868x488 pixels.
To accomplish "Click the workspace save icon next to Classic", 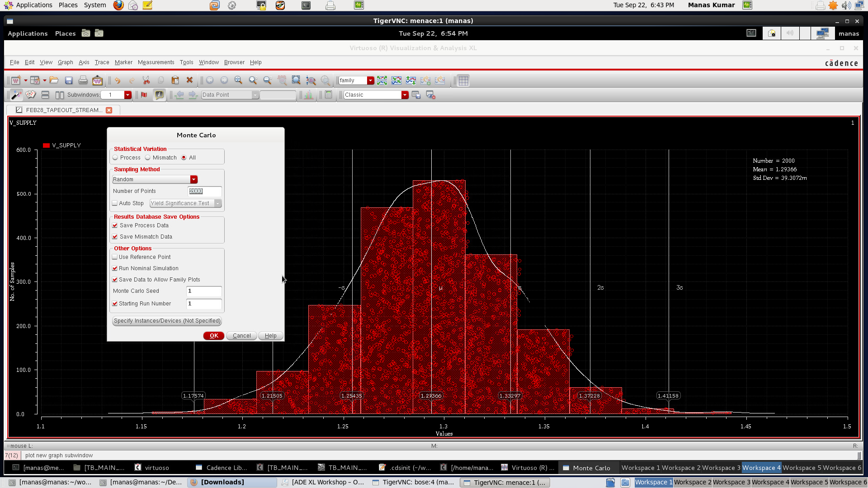I will [x=416, y=95].
